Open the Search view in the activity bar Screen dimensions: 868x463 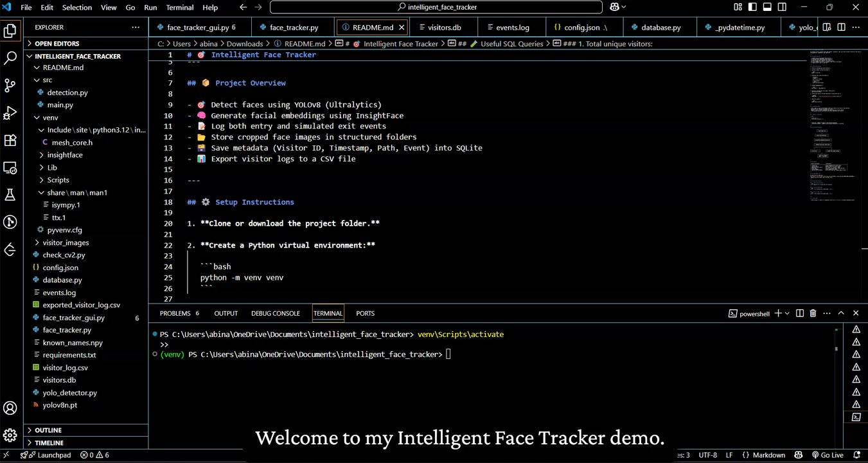[x=10, y=58]
